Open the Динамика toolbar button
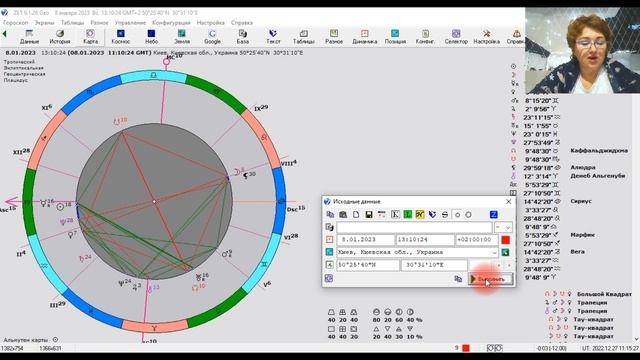640x360 pixels. [x=364, y=37]
